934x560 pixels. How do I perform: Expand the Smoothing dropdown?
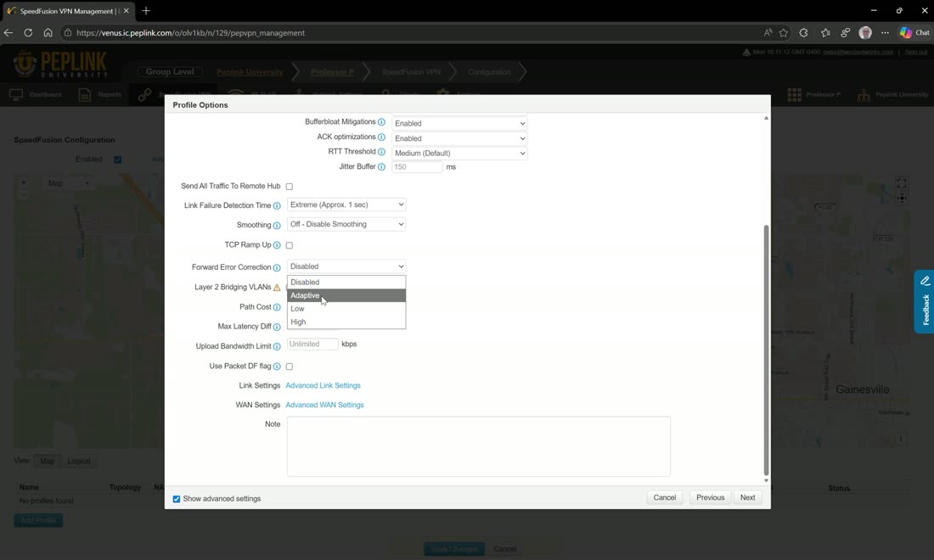(346, 224)
